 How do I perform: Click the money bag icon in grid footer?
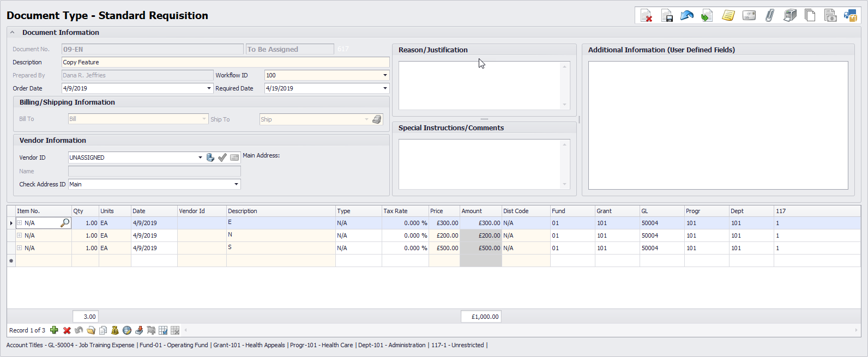114,330
